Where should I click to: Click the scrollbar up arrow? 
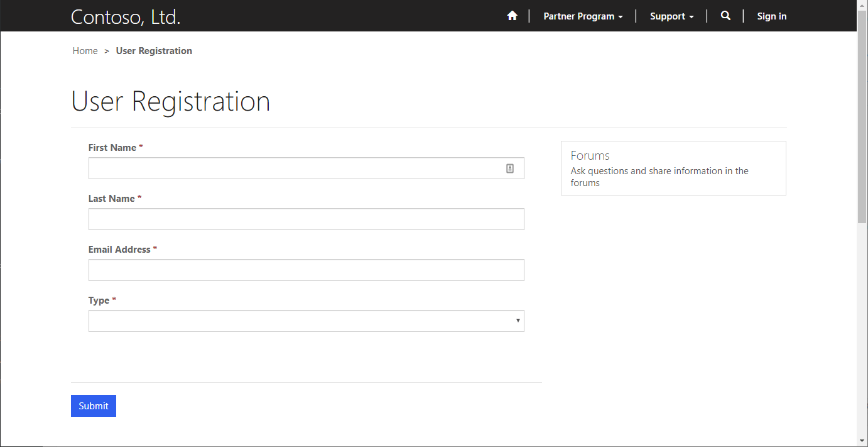(x=862, y=5)
